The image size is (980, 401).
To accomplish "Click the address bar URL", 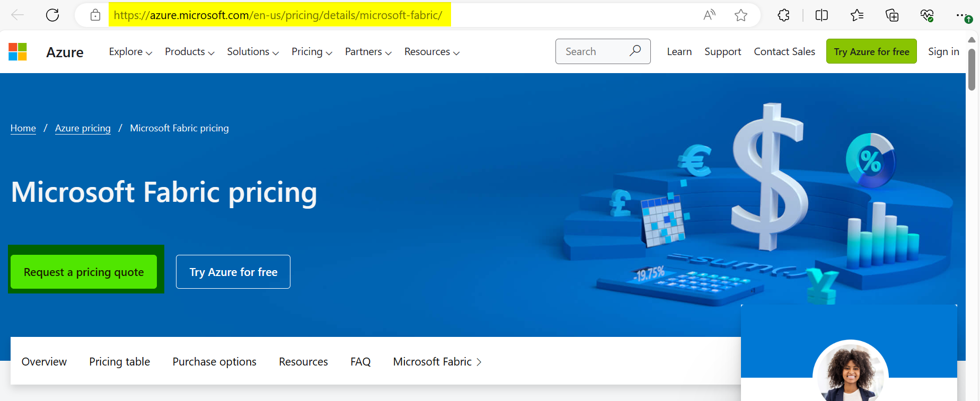I will coord(278,15).
